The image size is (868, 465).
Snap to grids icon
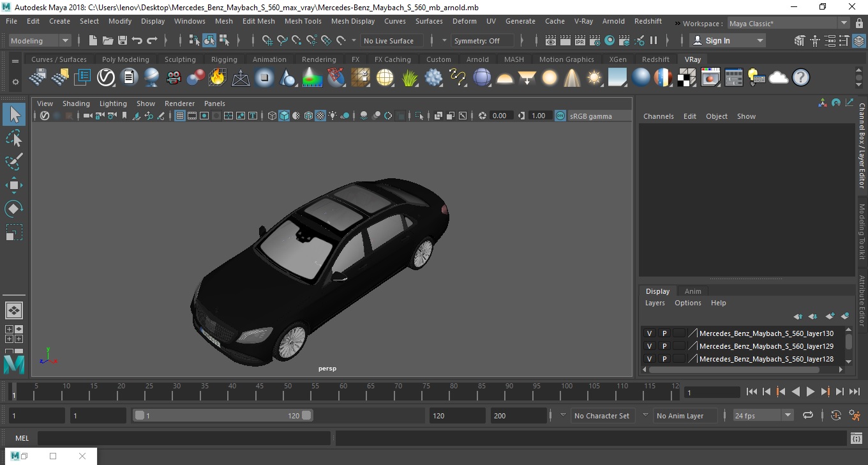click(267, 40)
